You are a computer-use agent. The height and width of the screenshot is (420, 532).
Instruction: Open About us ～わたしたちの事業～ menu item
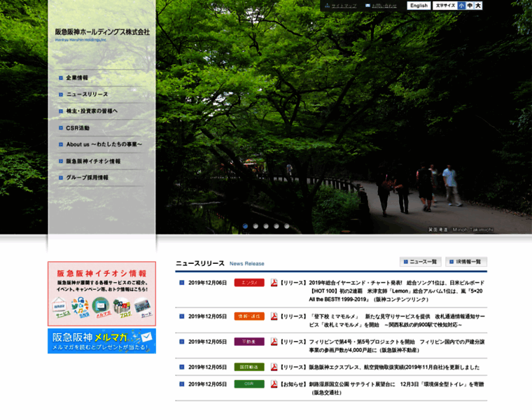(x=104, y=144)
